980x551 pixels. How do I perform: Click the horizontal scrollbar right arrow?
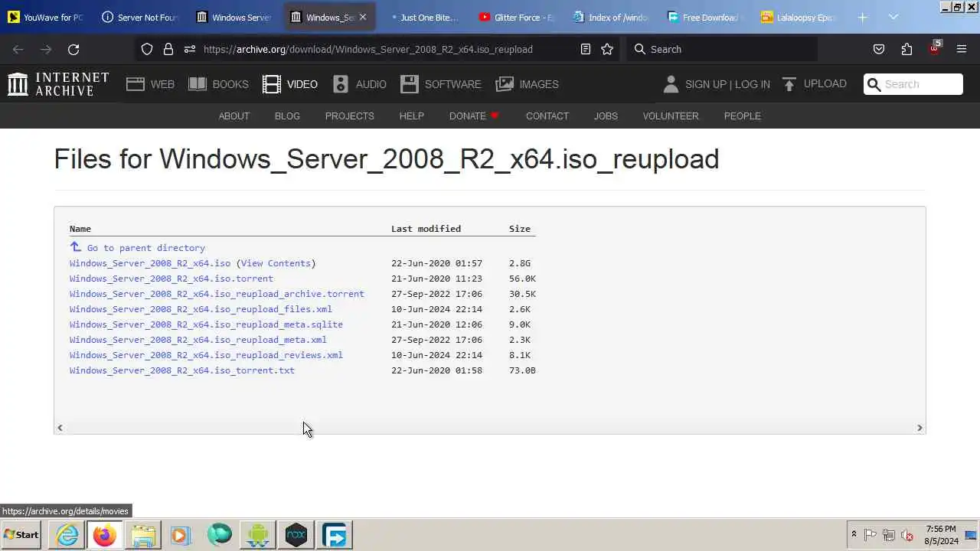pos(920,428)
